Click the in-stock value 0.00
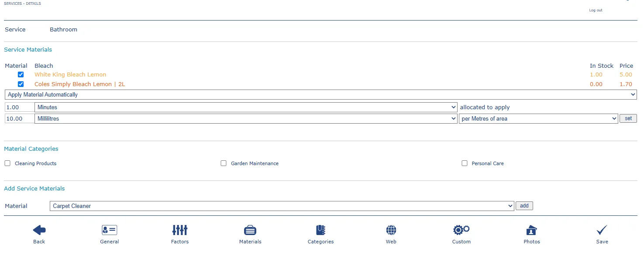This screenshot has width=644, height=270. 596,84
